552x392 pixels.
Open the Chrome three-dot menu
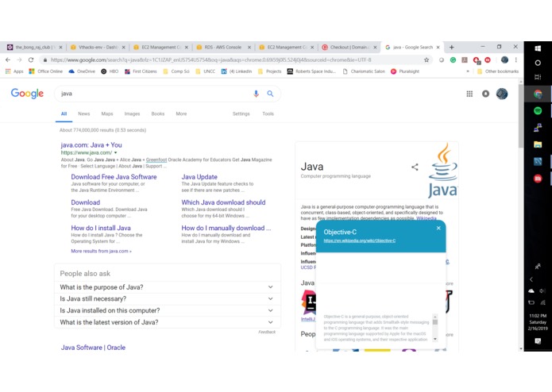click(515, 60)
